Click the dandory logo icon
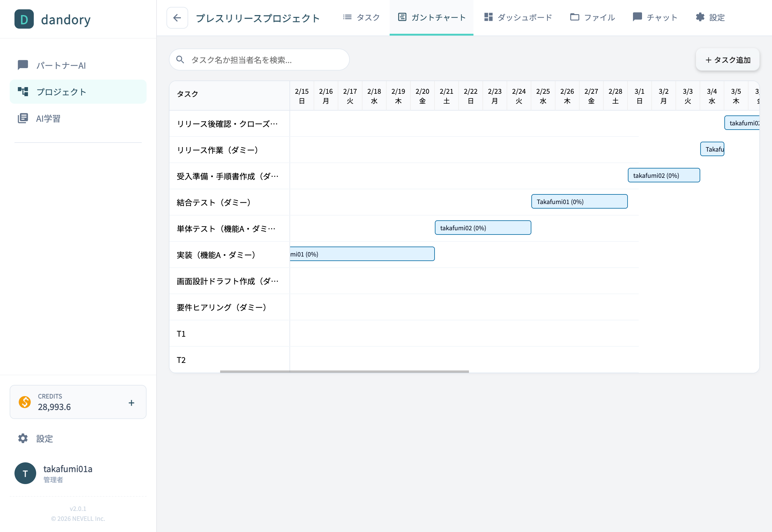The height and width of the screenshot is (532, 772). (x=24, y=19)
